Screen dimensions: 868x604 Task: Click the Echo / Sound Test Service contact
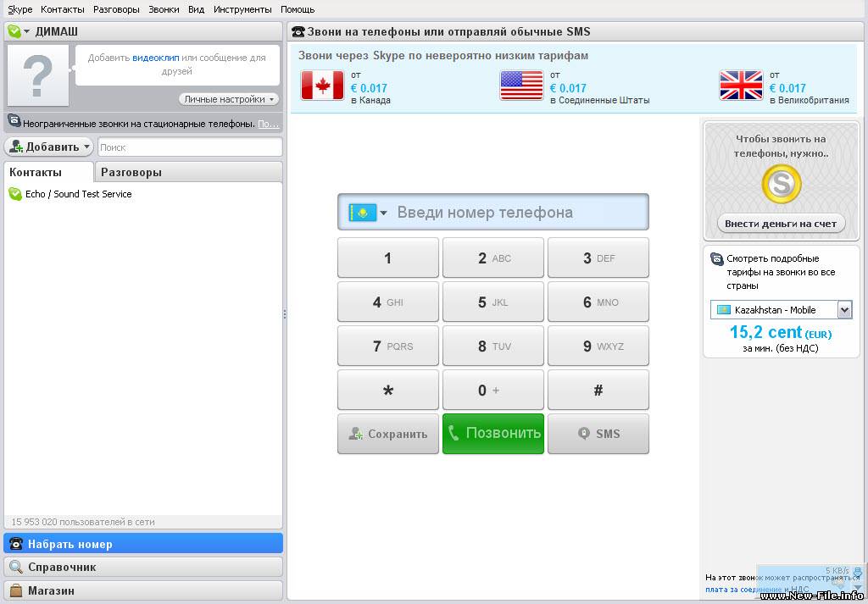click(78, 194)
